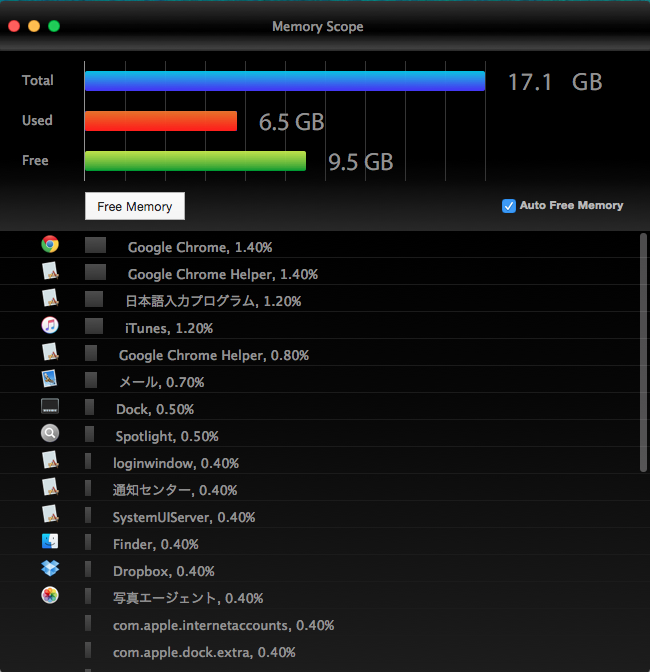This screenshot has height=672, width=650.
Task: Click the 写真エージェント photos icon
Action: pos(50,595)
